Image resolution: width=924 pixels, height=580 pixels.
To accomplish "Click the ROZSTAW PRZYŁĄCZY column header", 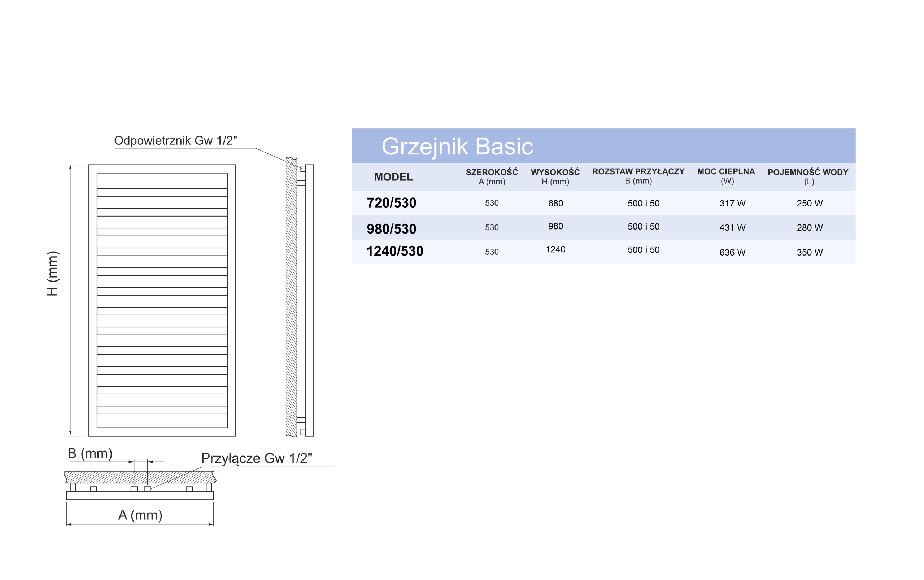I will 638,176.
